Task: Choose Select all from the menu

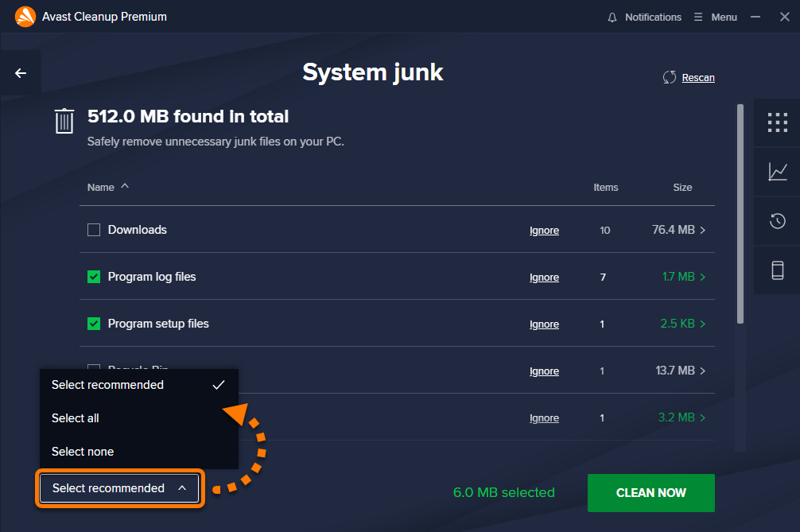Action: tap(139, 418)
